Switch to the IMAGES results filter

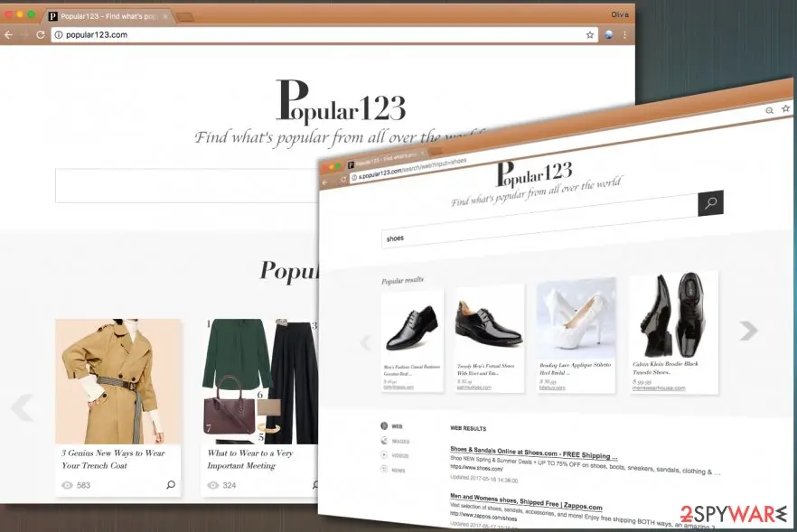pyautogui.click(x=396, y=441)
